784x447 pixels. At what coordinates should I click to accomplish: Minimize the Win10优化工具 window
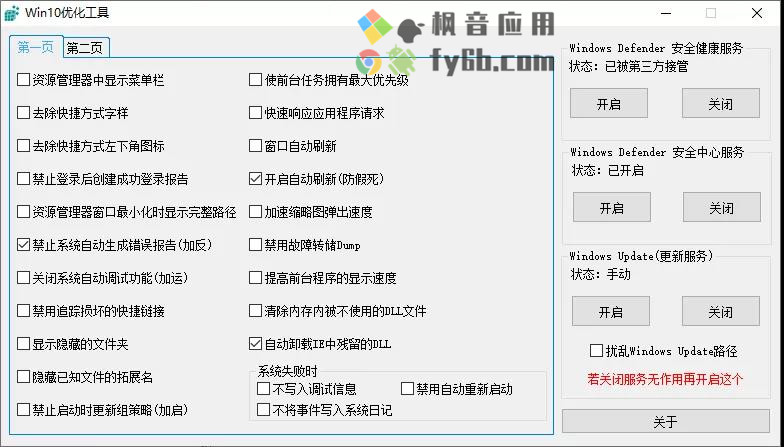(x=666, y=14)
